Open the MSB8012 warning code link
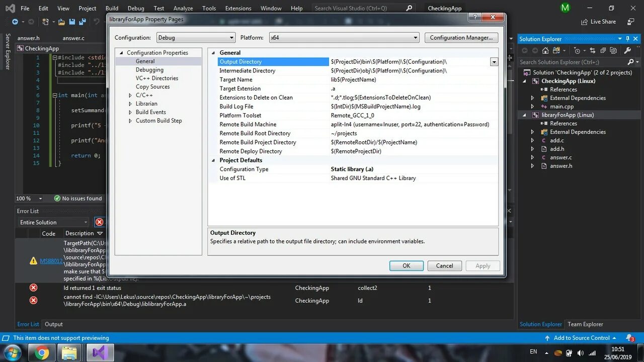 tap(51, 261)
